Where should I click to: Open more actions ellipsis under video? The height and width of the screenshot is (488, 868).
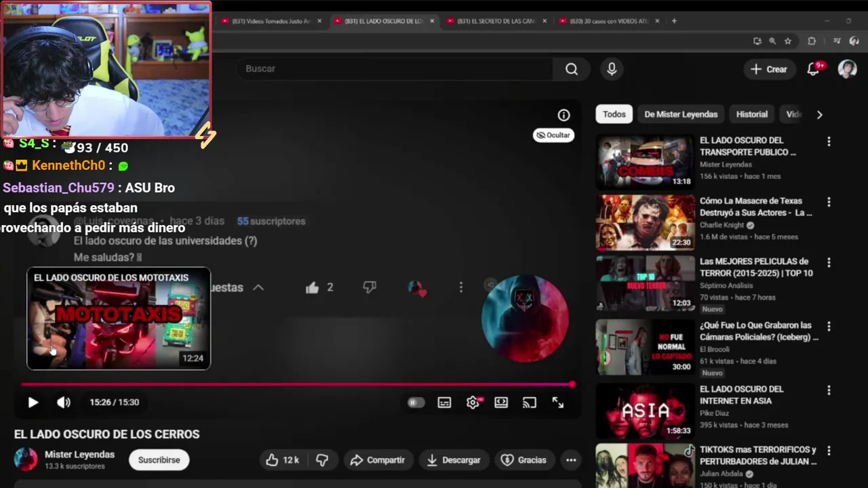click(x=571, y=460)
